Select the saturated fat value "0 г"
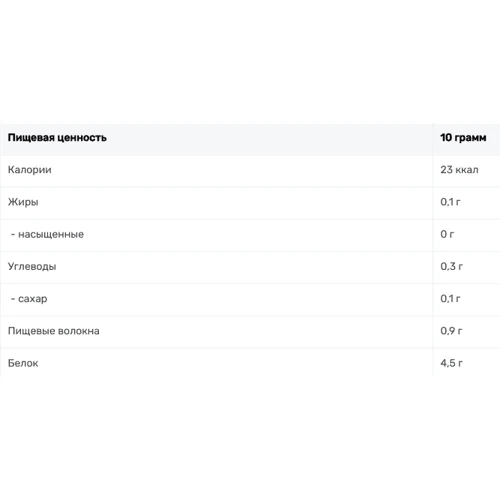500x500 pixels. [447, 234]
